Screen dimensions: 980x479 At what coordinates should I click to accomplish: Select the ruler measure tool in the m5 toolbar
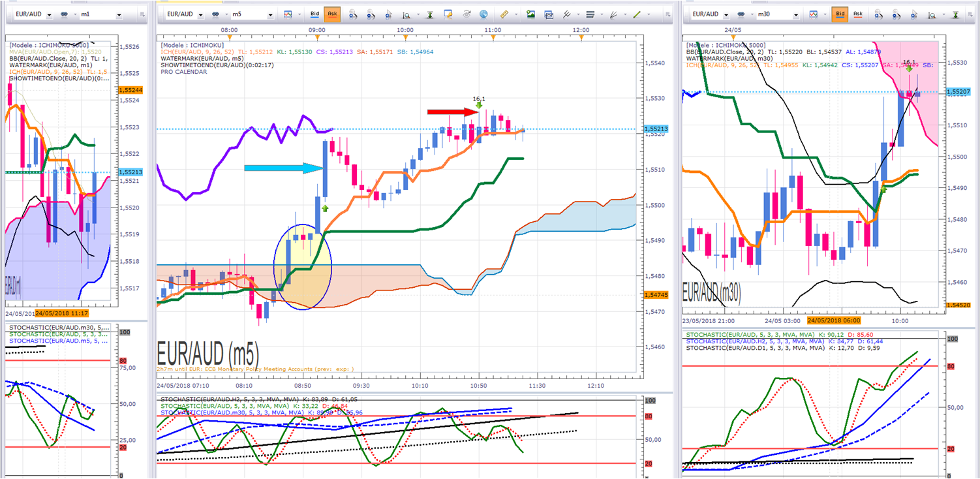tap(504, 14)
